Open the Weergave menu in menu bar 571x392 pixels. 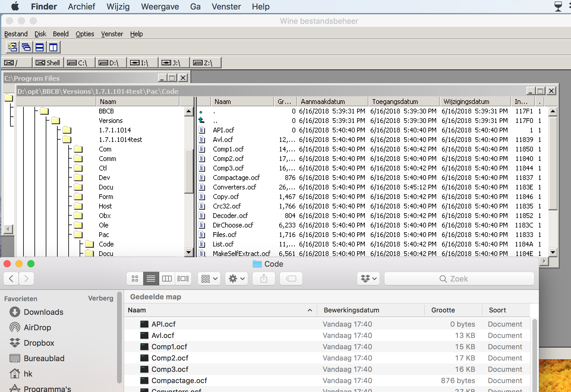[x=160, y=7]
